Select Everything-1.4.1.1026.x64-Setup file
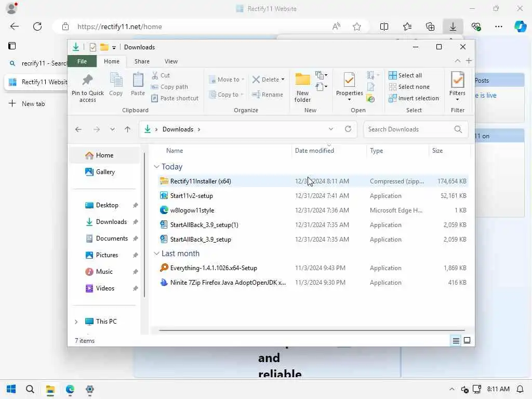This screenshot has width=532, height=399. [x=313, y=268]
